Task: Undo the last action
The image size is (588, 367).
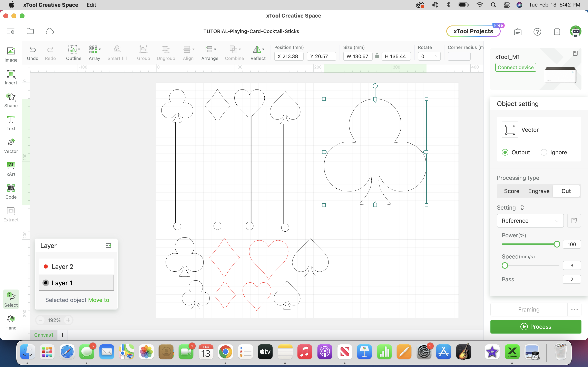Action: coord(32,52)
